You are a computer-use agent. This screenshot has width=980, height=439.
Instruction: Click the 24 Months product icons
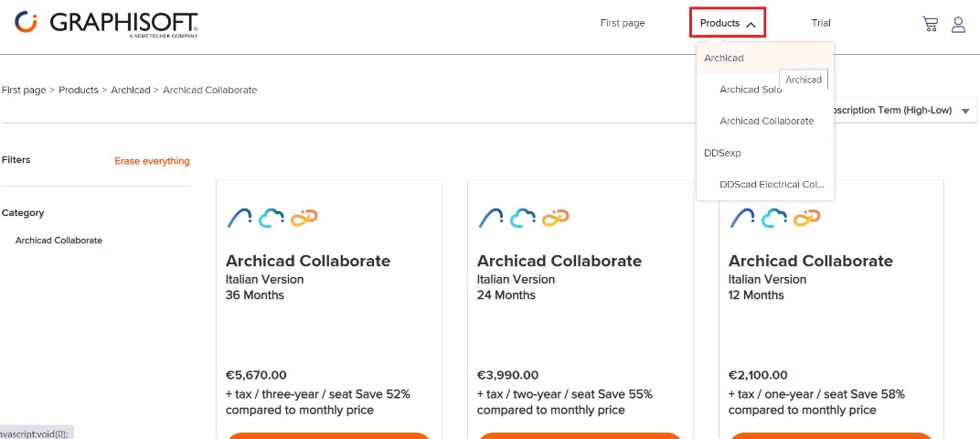coord(524,218)
